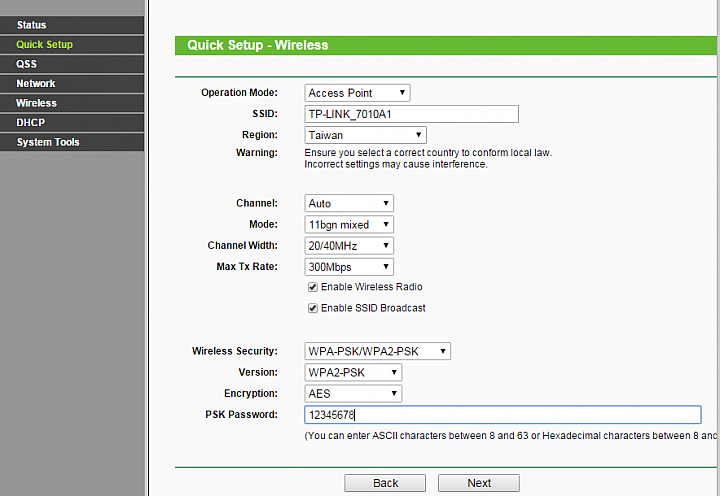Click the PSK Password label
This screenshot has width=720, height=496.
tap(242, 414)
